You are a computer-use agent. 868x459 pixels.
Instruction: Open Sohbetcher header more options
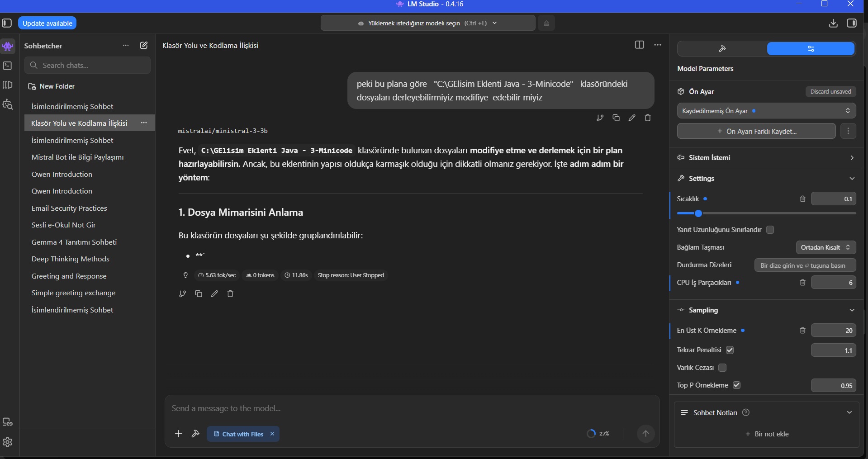(x=126, y=45)
